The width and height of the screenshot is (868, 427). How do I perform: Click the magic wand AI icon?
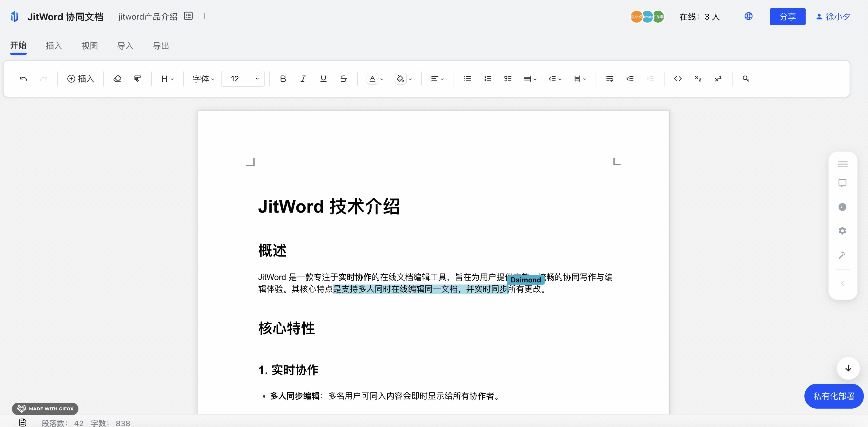coord(842,255)
